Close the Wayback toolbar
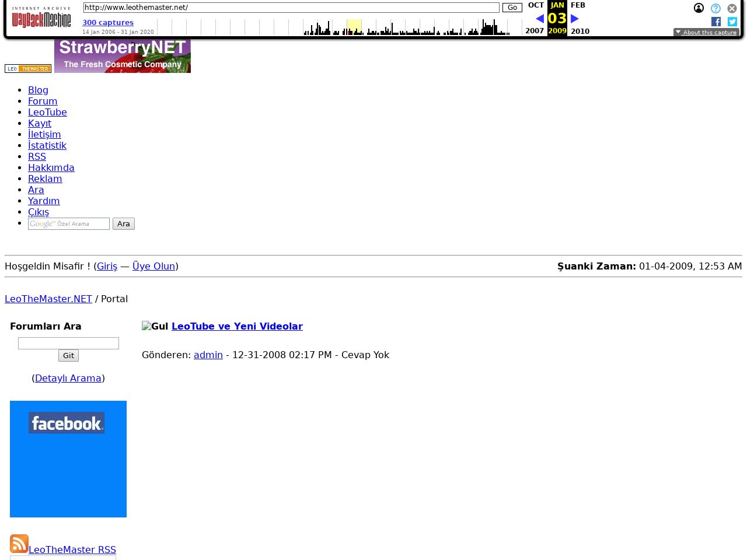 point(732,8)
